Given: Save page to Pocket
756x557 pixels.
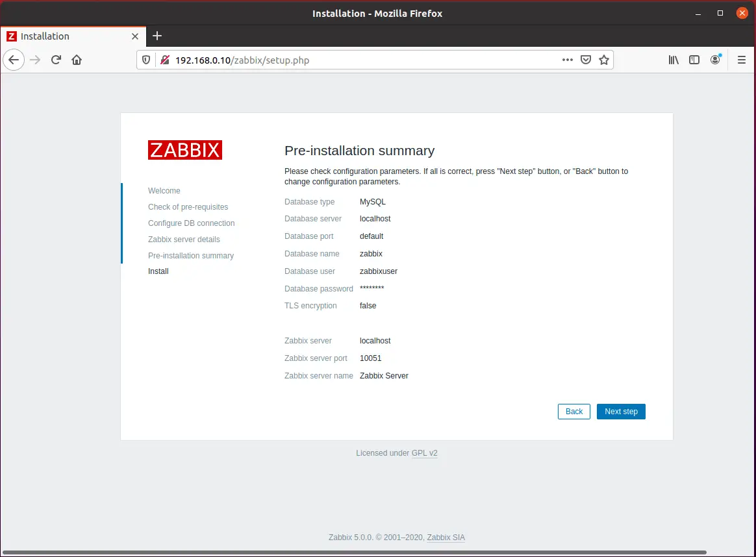Looking at the screenshot, I should 586,60.
